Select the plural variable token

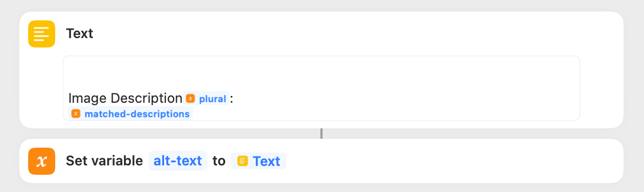206,98
